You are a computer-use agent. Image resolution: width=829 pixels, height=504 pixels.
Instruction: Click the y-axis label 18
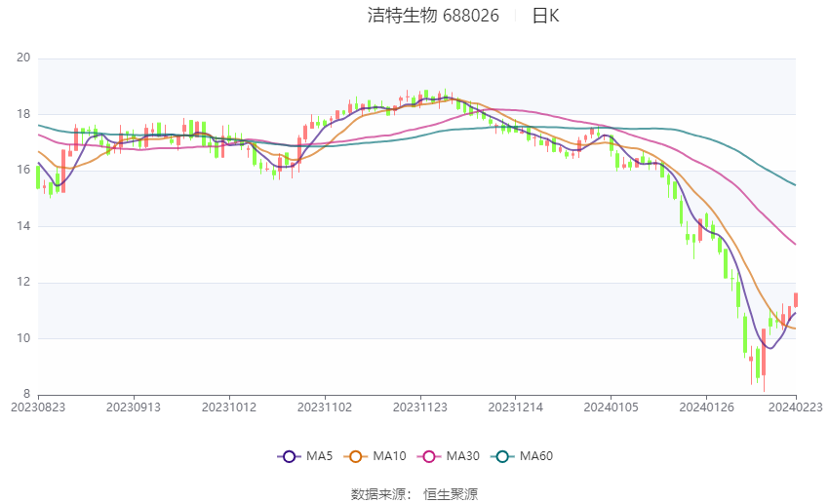click(23, 114)
